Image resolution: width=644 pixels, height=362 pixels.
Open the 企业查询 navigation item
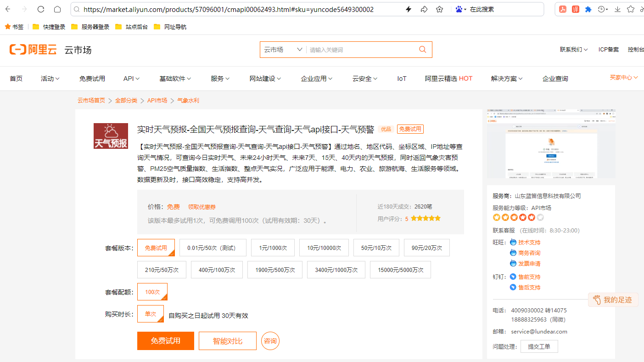555,79
